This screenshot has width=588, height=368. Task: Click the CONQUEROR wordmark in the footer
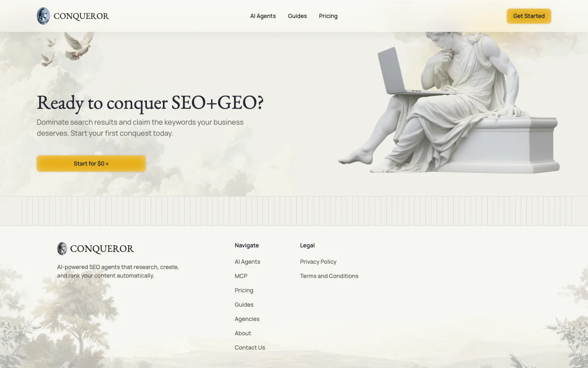tap(102, 249)
